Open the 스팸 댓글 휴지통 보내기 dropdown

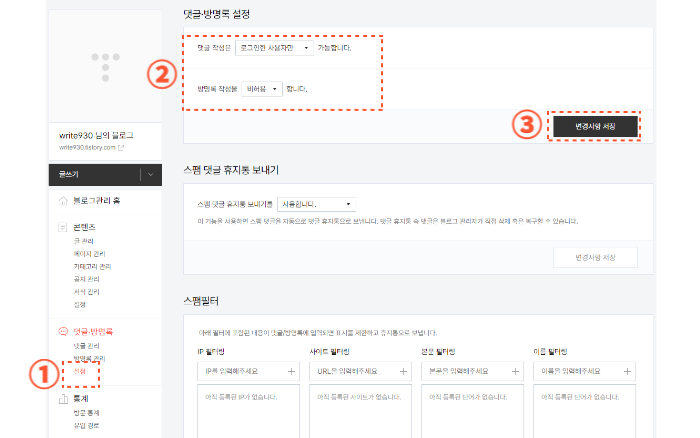[x=317, y=204]
